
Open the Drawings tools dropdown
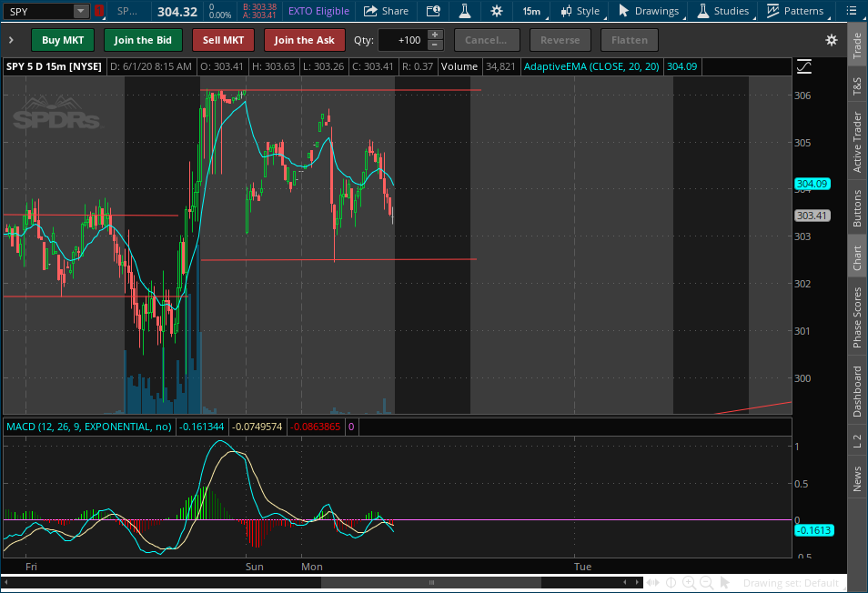pyautogui.click(x=649, y=11)
